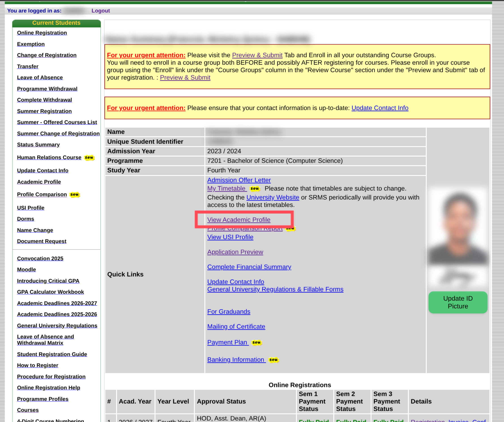Viewport: 504px width, 422px height.
Task: Open the Exemption sidebar link
Action: click(31, 44)
